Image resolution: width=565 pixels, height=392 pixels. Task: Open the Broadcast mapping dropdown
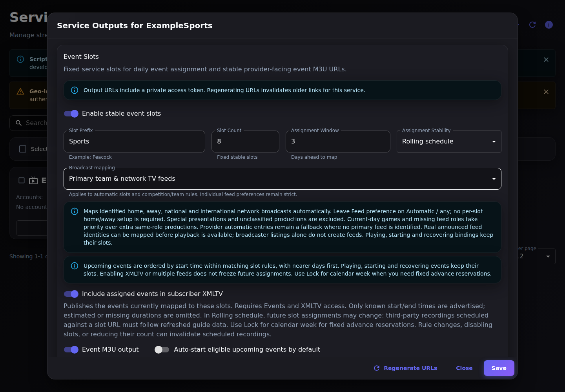point(282,179)
